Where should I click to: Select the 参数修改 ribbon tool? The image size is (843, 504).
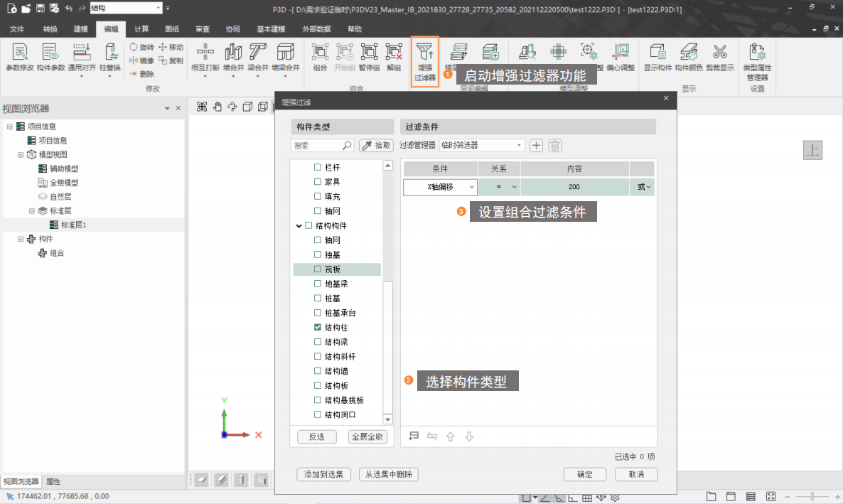[x=19, y=53]
